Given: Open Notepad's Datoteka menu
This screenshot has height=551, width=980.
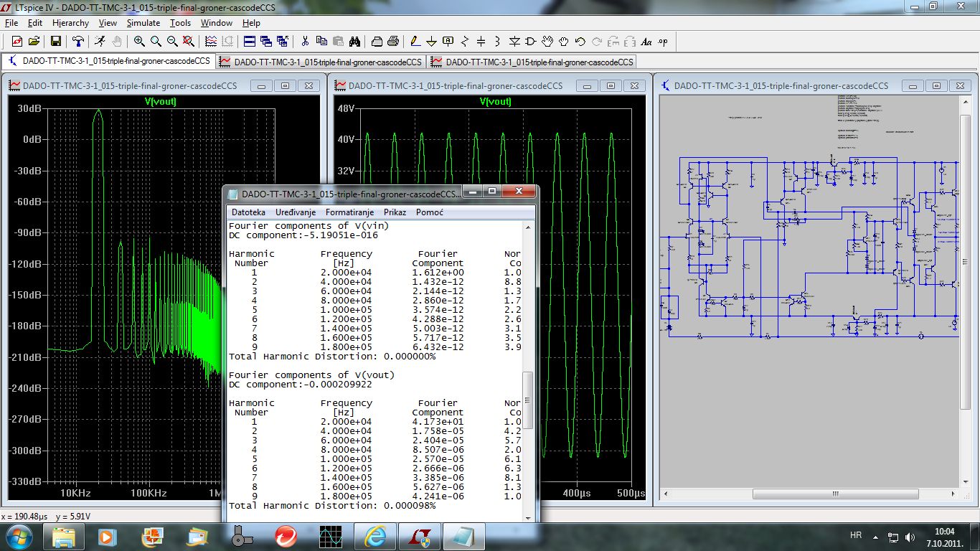Looking at the screenshot, I should tap(248, 212).
